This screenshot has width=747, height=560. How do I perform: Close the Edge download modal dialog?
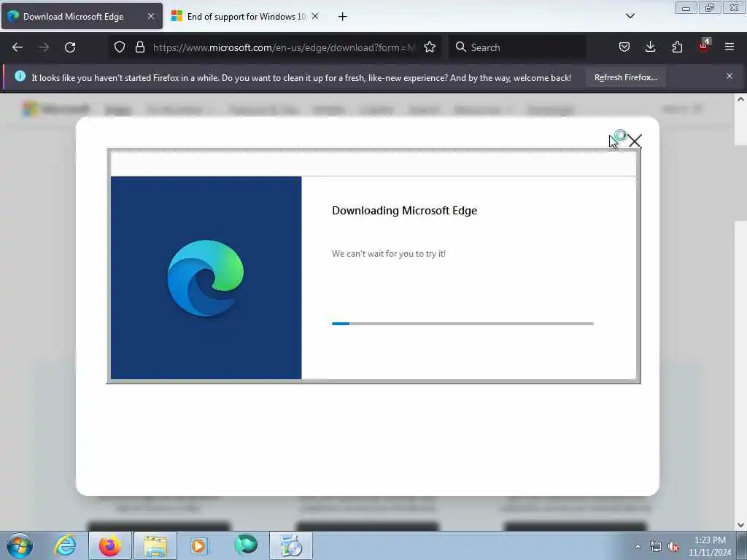635,141
